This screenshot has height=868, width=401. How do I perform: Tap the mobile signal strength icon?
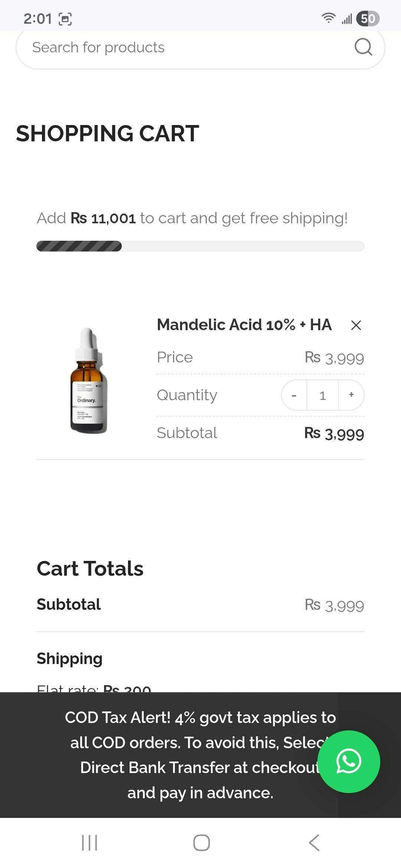pyautogui.click(x=347, y=18)
